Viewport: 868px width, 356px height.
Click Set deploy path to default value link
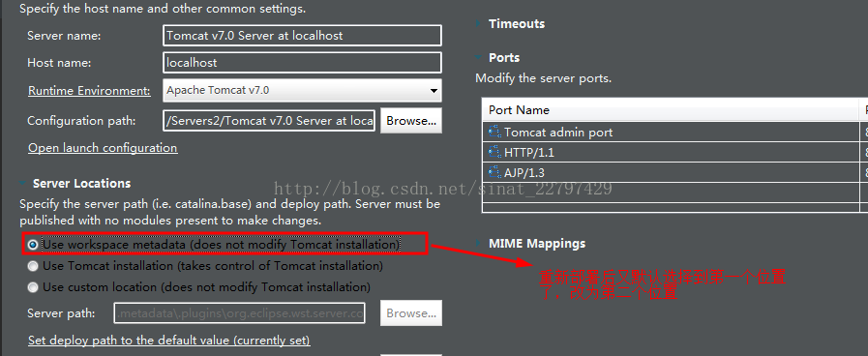click(x=168, y=340)
